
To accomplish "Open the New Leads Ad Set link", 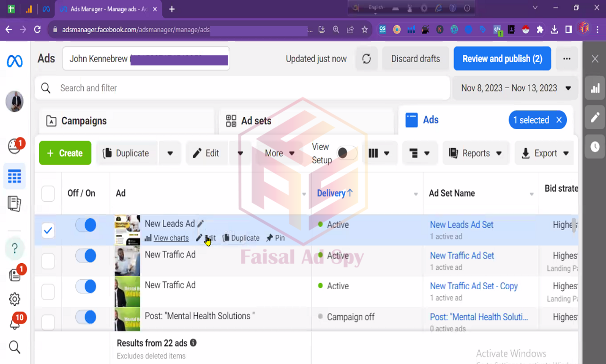I will pos(462,225).
